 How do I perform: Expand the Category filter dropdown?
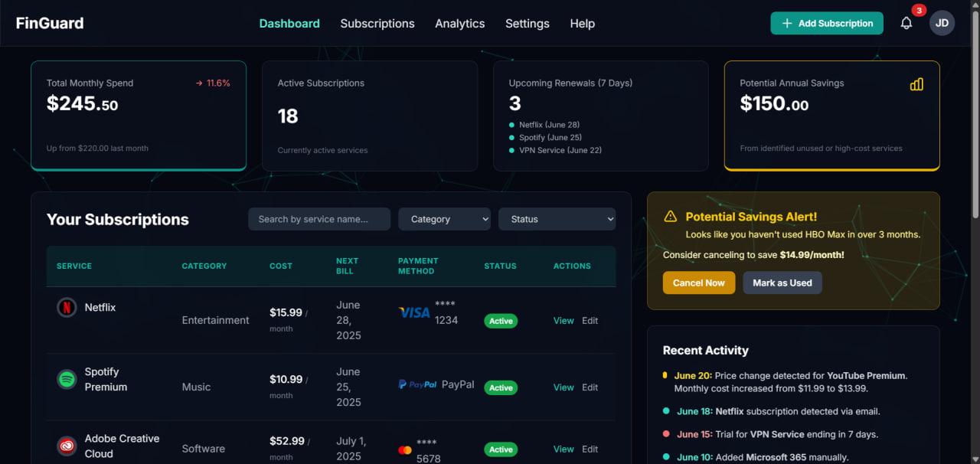click(444, 219)
